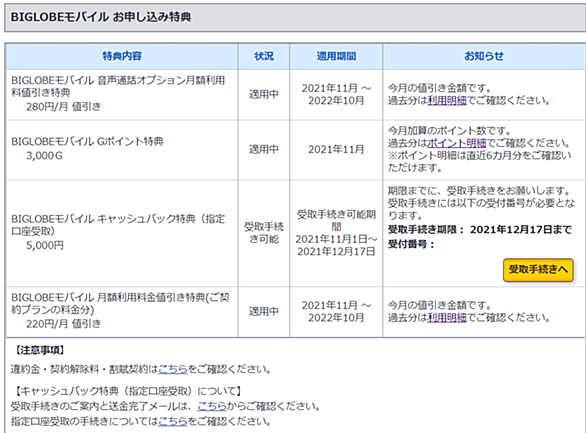Click the 2021年11月 period in Gポイント row
This screenshot has width=586, height=433.
coord(336,149)
